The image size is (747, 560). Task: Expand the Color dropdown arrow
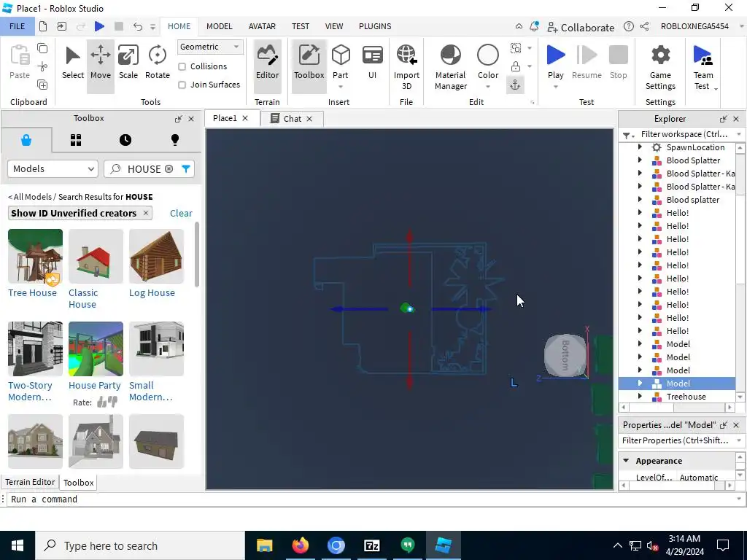pyautogui.click(x=488, y=87)
